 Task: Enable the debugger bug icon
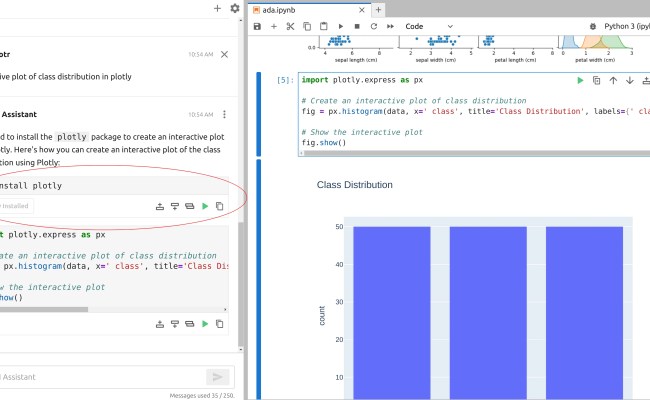pos(593,27)
